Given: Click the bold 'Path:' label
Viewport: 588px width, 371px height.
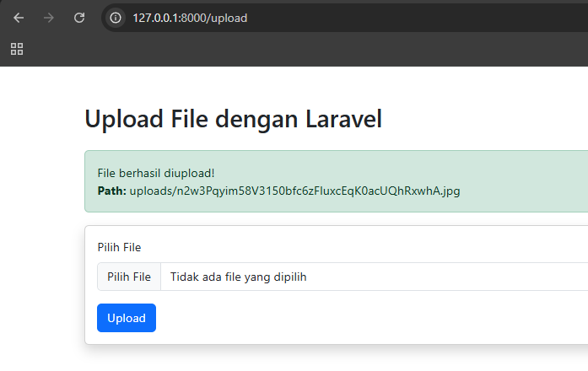Looking at the screenshot, I should pyautogui.click(x=111, y=191).
